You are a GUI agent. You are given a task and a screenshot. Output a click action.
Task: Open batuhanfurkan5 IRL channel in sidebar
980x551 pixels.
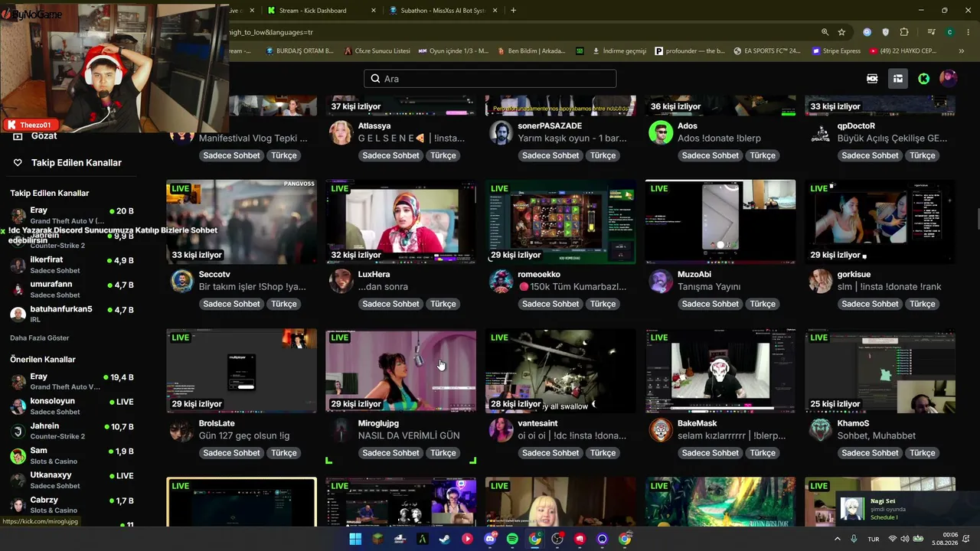tap(73, 314)
